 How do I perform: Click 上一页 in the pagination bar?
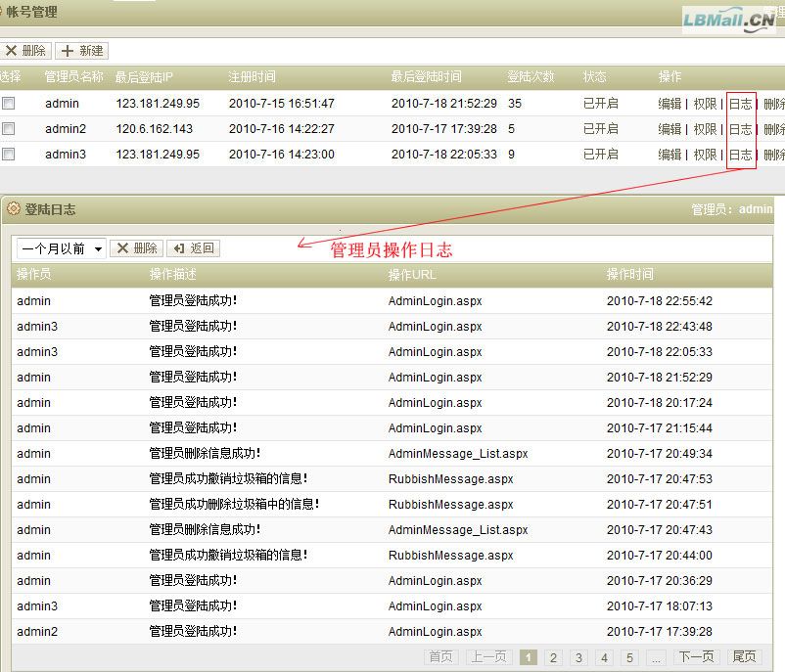coord(489,656)
